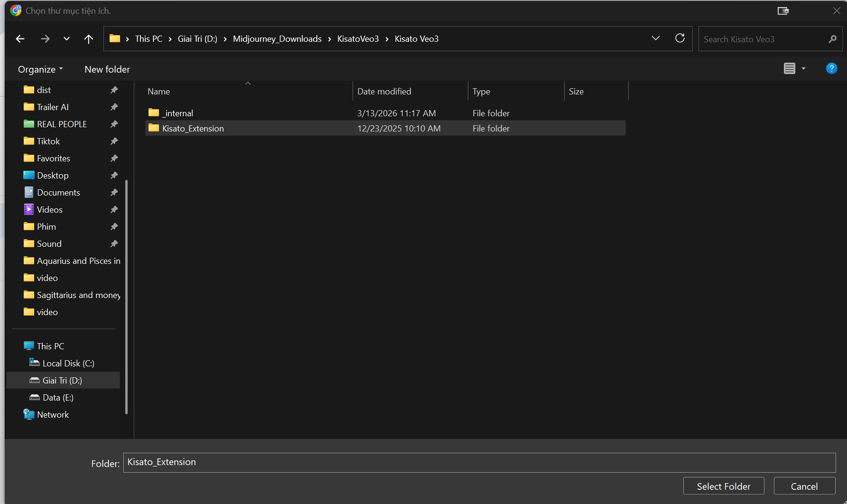Open the help icon

(831, 68)
